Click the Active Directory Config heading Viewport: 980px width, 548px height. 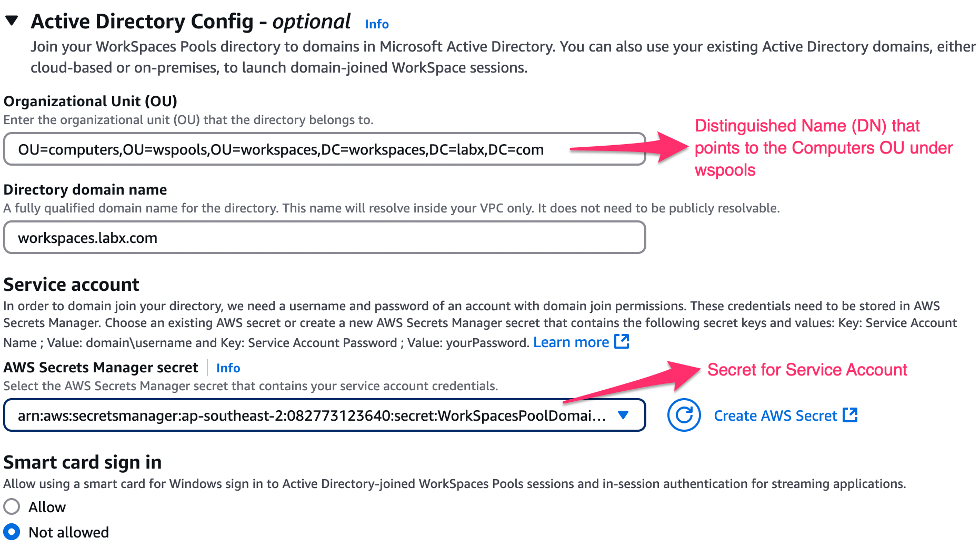(x=191, y=22)
